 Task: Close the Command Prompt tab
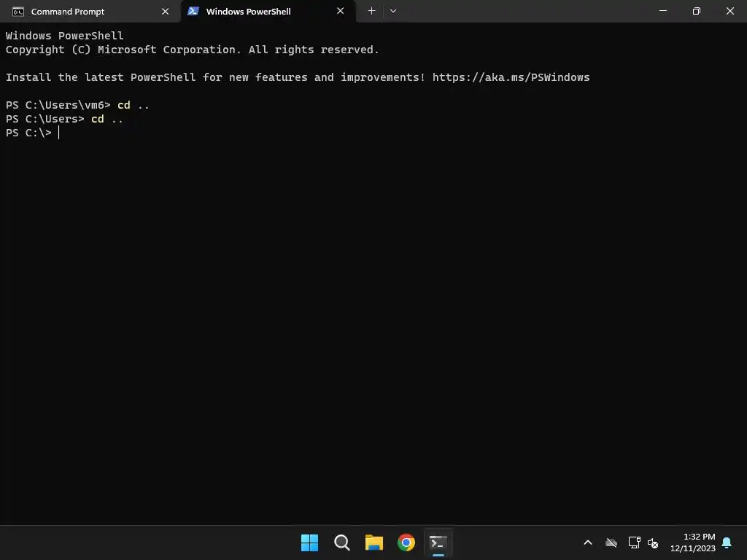click(166, 12)
